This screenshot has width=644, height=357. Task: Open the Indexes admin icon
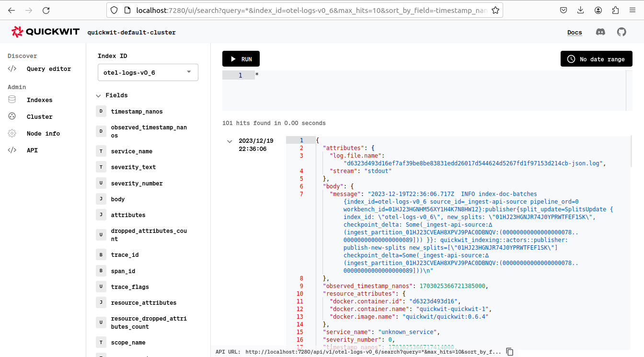point(12,100)
